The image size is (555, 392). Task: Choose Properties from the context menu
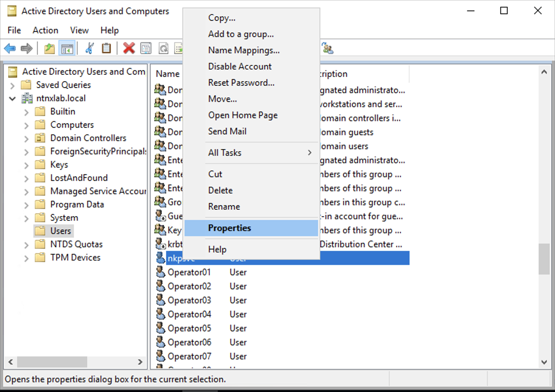coord(230,228)
